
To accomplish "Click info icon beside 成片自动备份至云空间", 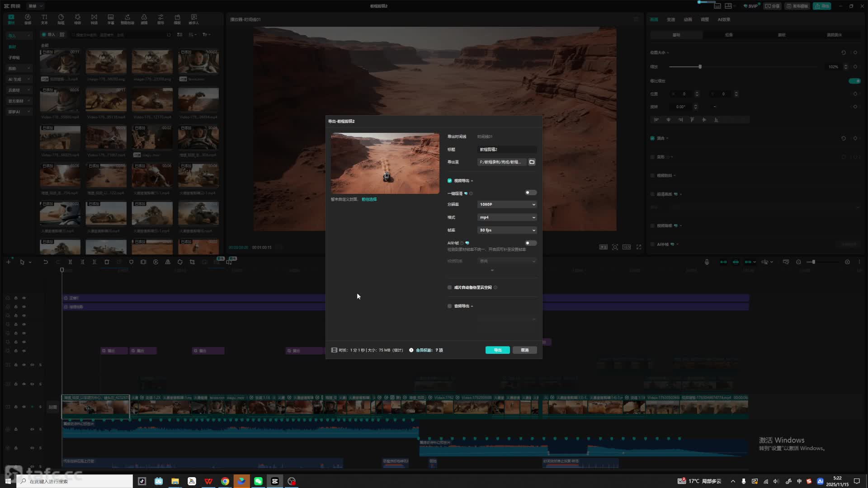I will pos(495,287).
